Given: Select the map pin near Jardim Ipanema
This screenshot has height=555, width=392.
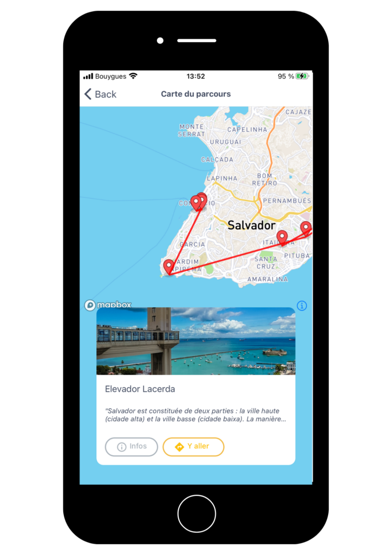Looking at the screenshot, I should pos(168,266).
